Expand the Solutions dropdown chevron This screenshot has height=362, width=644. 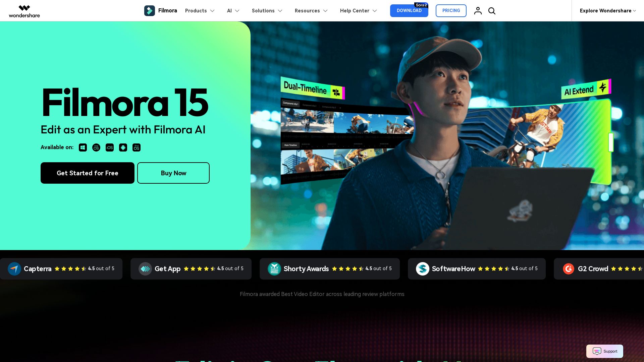pos(280,11)
